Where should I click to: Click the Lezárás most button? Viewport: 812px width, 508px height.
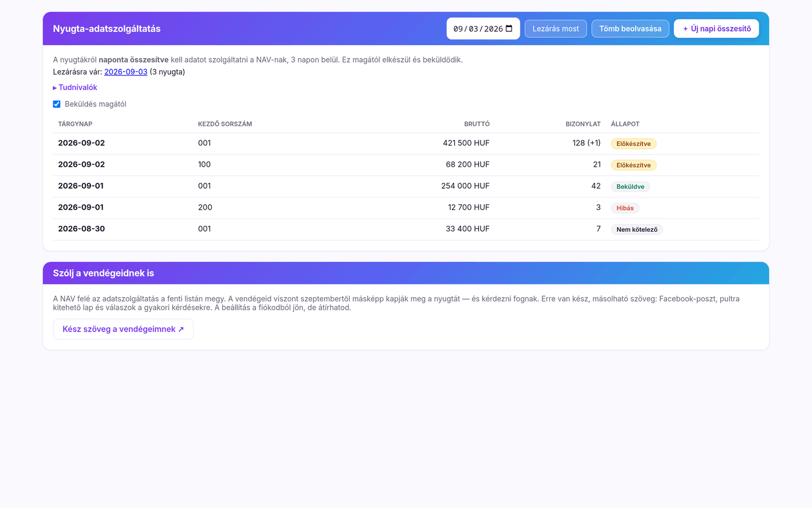point(556,28)
